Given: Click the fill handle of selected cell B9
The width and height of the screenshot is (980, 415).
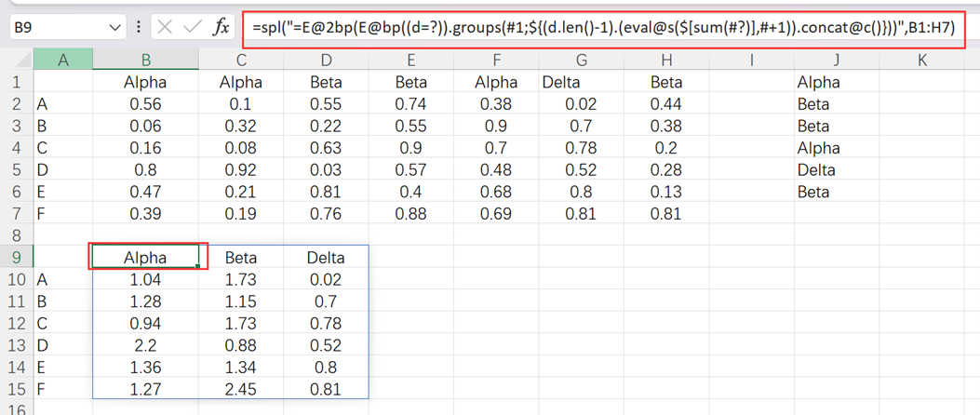Looking at the screenshot, I should (198, 268).
